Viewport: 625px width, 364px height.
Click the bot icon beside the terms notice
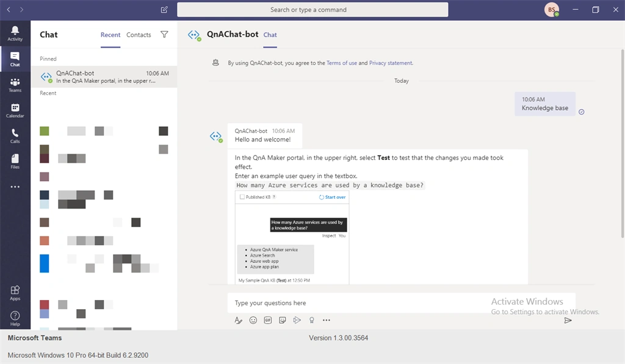point(215,63)
